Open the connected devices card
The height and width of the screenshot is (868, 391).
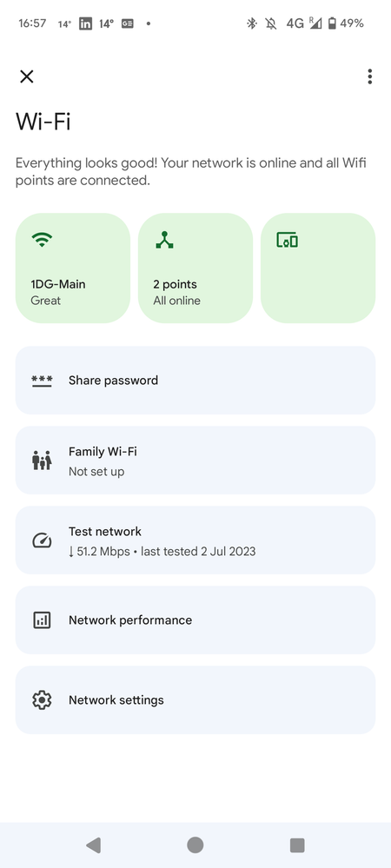[318, 268]
